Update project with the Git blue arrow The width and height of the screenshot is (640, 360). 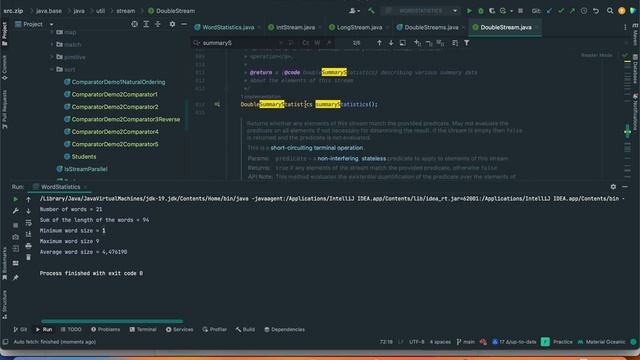[x=549, y=11]
